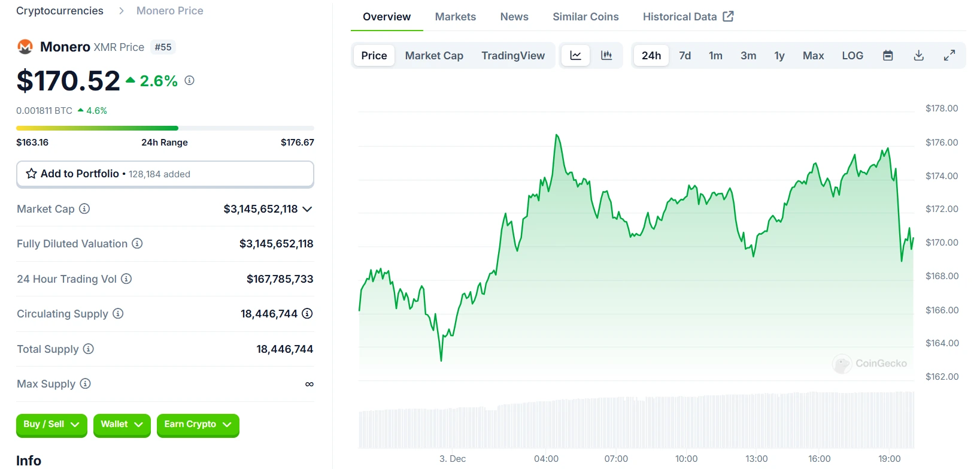Click the Info section heading
The image size is (980, 469).
[29, 460]
